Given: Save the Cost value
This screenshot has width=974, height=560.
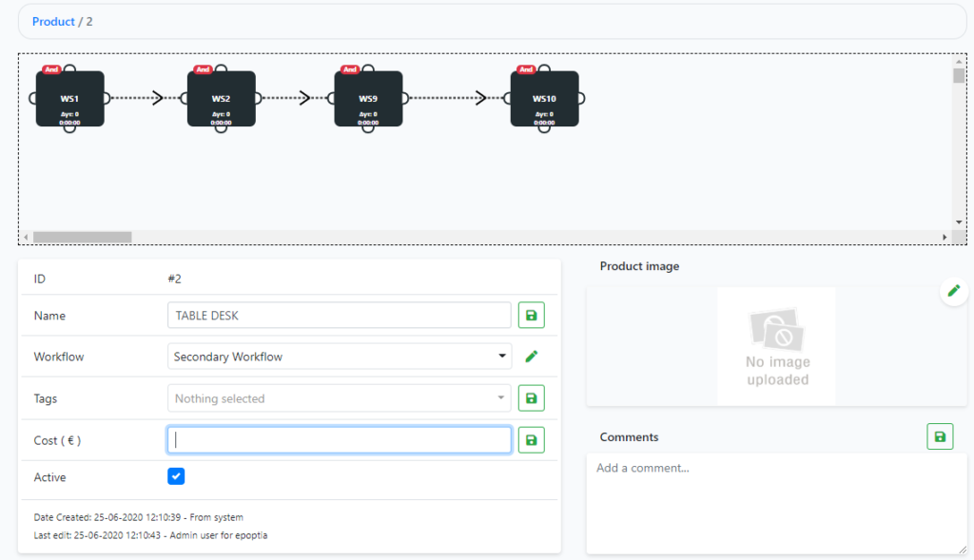Looking at the screenshot, I should (531, 439).
